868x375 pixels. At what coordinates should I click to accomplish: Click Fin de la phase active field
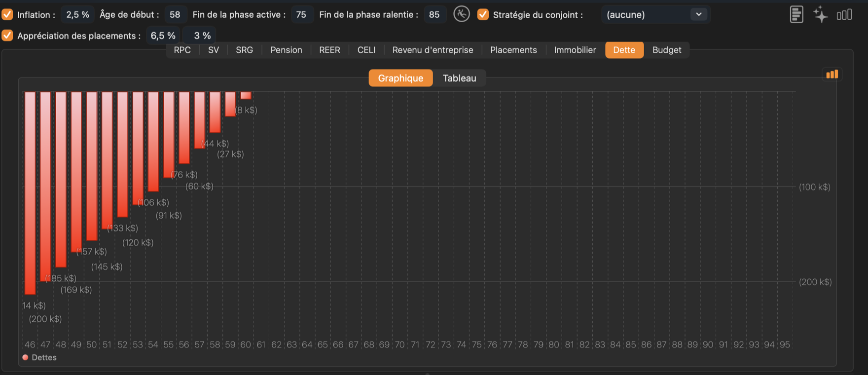tap(301, 14)
